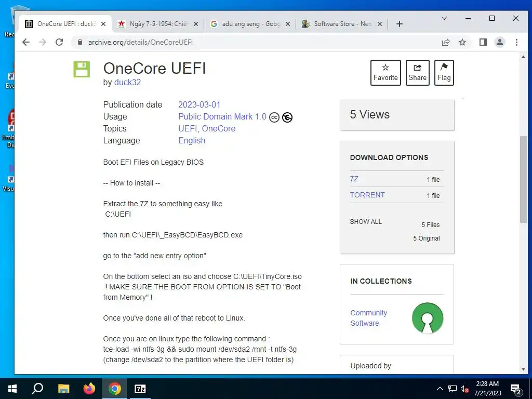
Task: Open the OneCore topic link
Action: [219, 129]
